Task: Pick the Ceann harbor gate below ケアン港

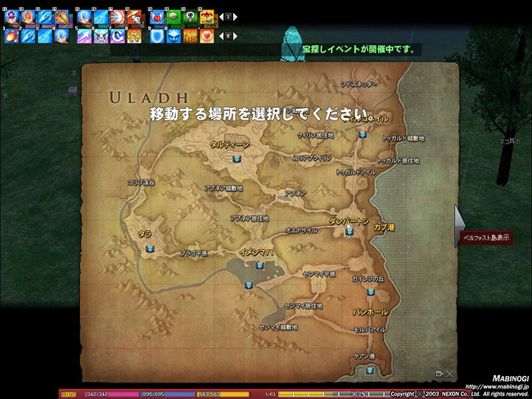Action: pos(369,370)
